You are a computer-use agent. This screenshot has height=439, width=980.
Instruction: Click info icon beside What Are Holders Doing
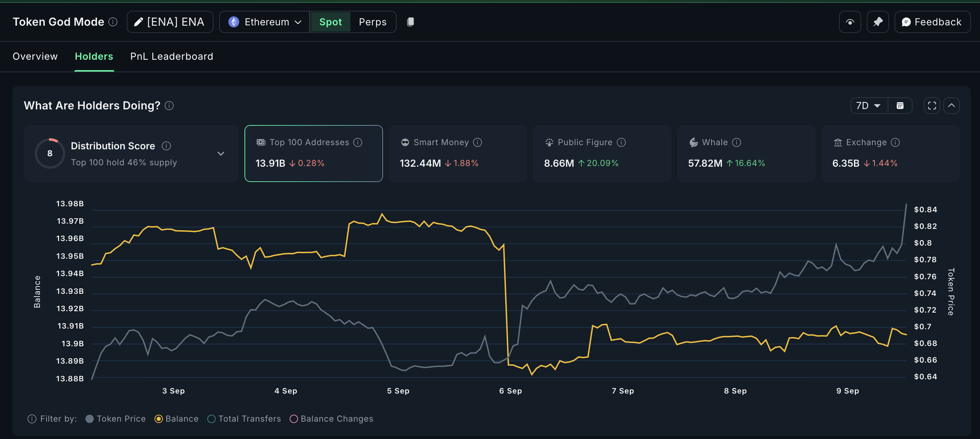coord(169,105)
